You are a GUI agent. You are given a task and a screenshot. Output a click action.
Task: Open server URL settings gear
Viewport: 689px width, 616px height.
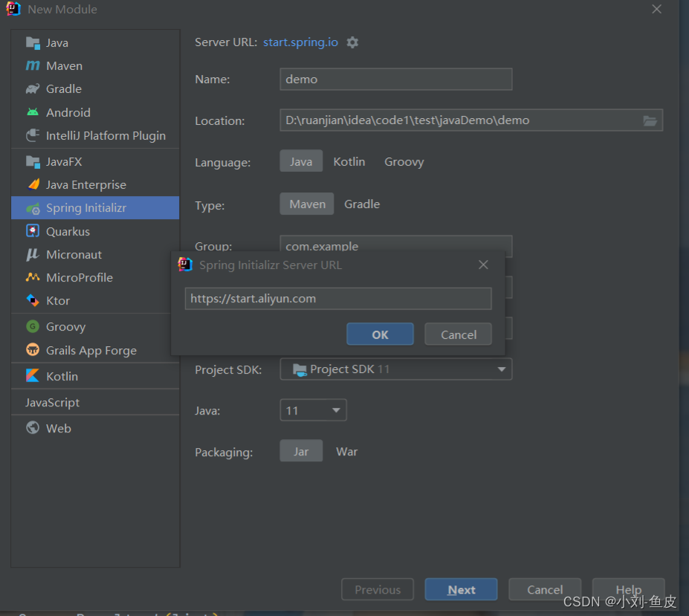click(x=352, y=42)
